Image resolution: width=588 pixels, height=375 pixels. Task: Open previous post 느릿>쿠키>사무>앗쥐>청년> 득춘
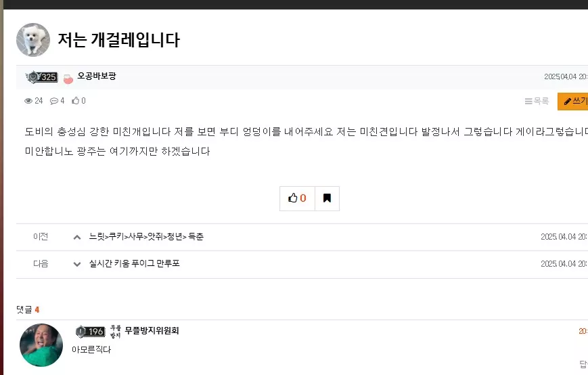(146, 237)
